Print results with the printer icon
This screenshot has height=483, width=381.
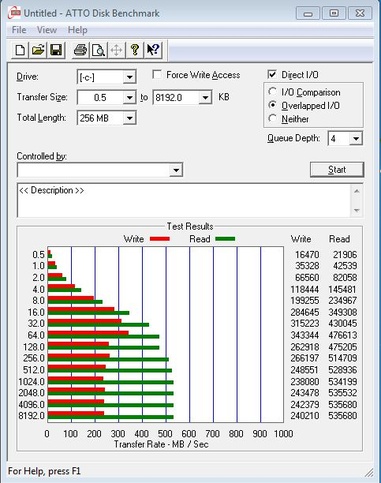[80, 50]
